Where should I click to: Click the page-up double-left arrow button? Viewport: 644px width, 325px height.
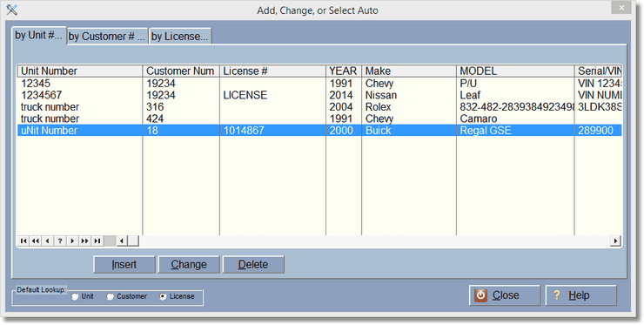pyautogui.click(x=36, y=240)
